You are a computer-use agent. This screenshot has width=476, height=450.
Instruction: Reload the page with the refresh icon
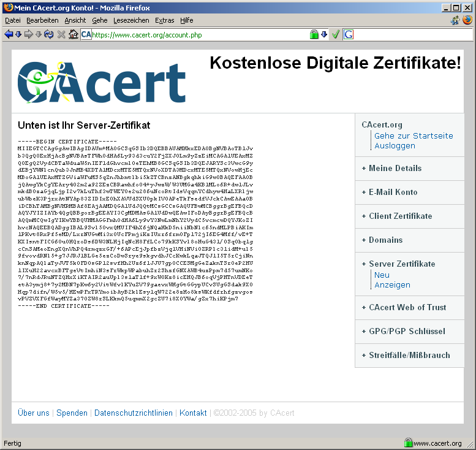[x=48, y=34]
